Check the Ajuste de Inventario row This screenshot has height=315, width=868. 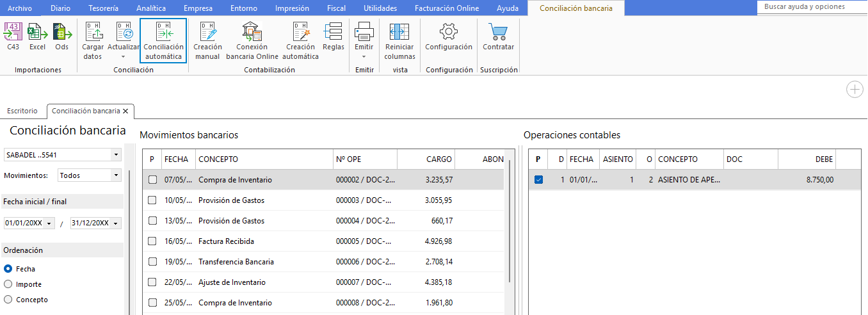click(x=152, y=282)
